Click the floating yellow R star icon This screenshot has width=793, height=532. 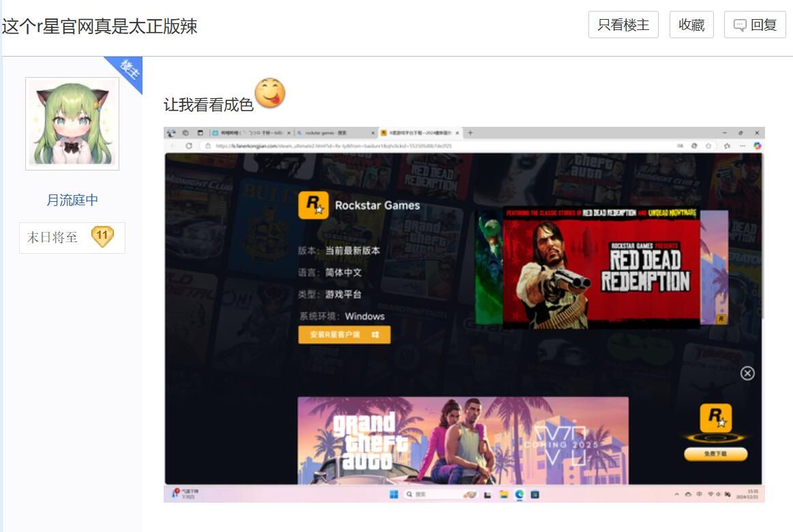coord(716,417)
